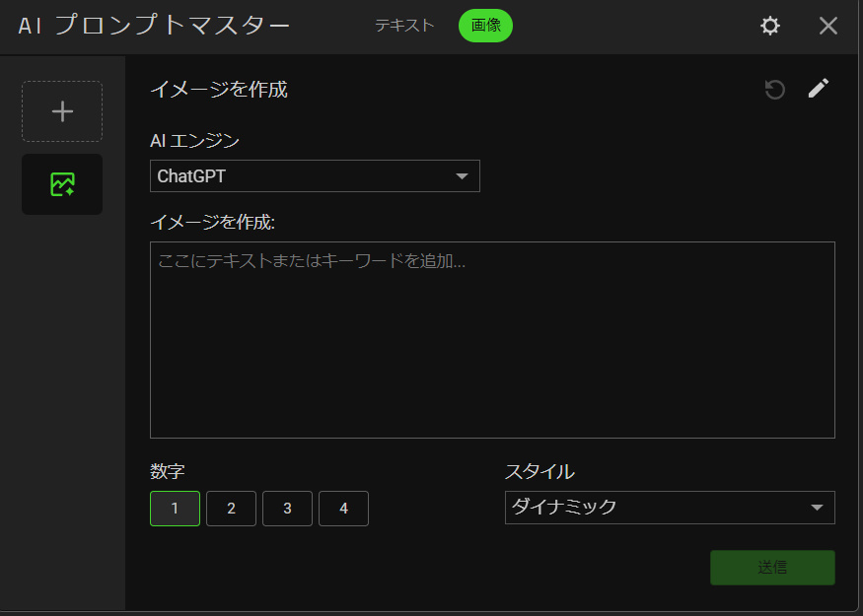Click the circular reset arrow icon
Viewport: 863px width, 616px height.
coord(775,90)
